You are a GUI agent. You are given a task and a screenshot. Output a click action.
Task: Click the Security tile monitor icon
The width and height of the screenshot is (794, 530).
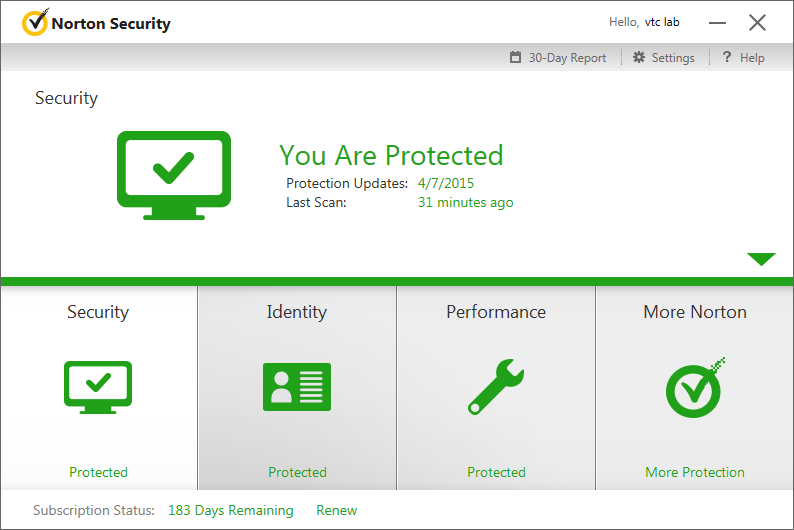[98, 387]
